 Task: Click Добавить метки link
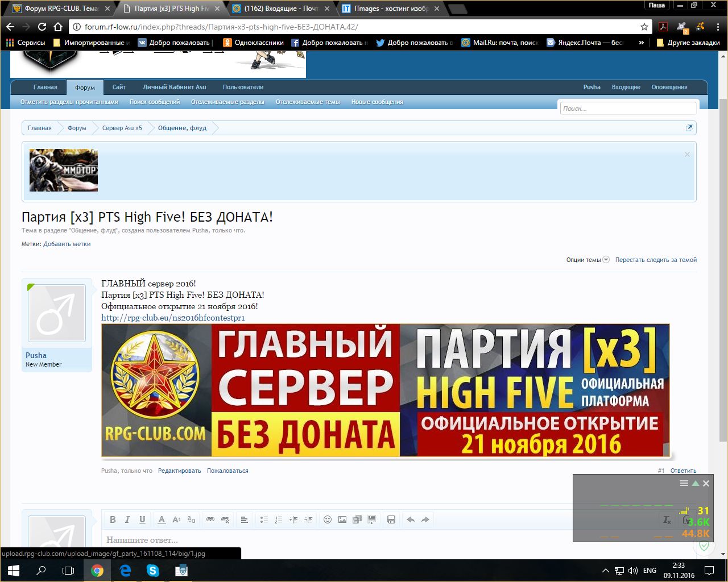point(67,244)
